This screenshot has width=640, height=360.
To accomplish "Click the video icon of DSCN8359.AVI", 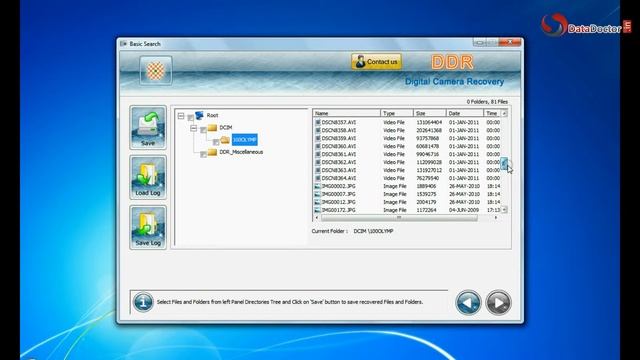I will click(x=318, y=138).
